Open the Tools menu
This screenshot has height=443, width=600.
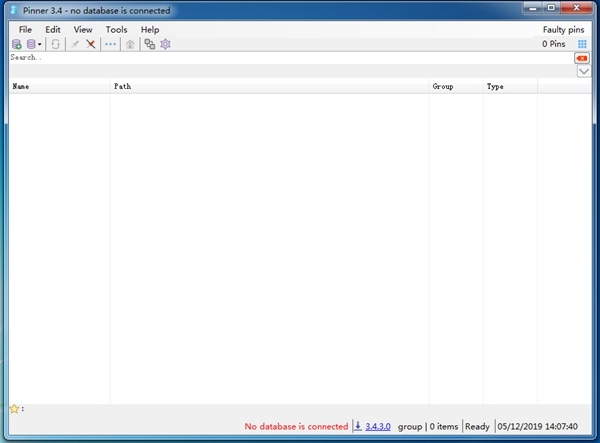coord(116,29)
